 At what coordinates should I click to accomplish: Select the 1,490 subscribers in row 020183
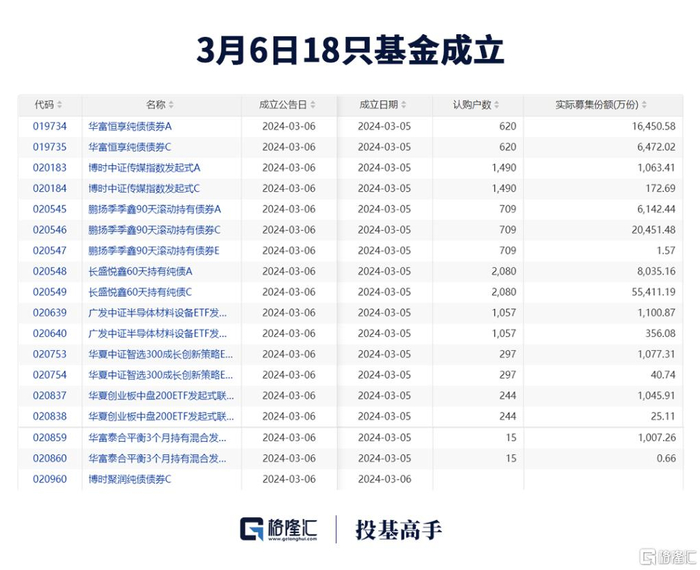[504, 168]
